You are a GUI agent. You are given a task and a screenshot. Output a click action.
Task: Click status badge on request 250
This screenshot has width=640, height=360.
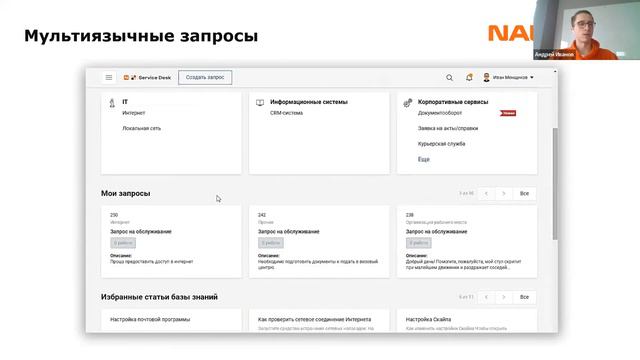123,243
